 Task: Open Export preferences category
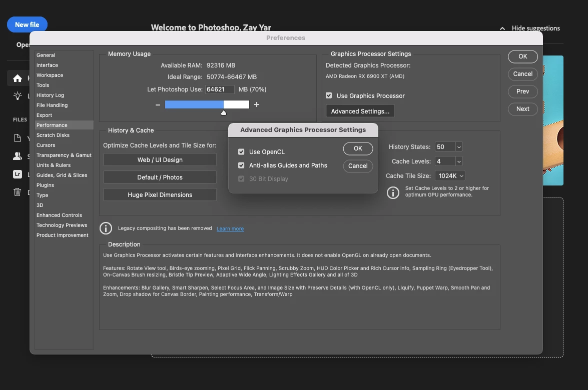click(x=64, y=115)
